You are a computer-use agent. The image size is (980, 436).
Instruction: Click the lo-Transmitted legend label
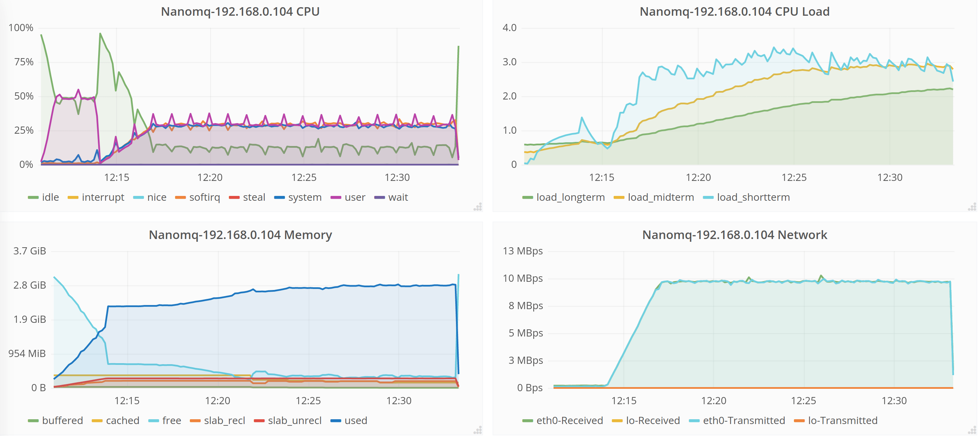(x=842, y=421)
